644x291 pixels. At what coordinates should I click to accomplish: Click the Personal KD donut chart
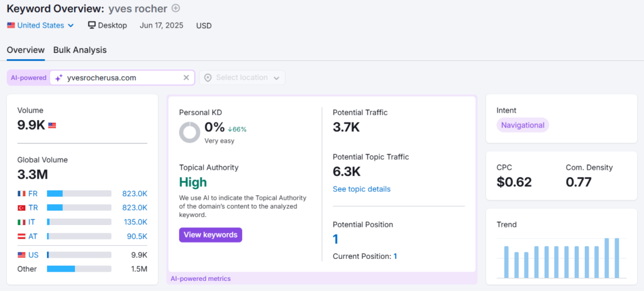click(190, 133)
